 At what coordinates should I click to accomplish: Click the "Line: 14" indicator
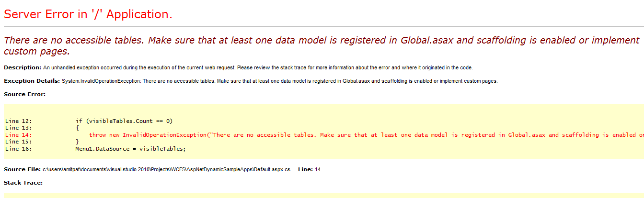(x=309, y=169)
